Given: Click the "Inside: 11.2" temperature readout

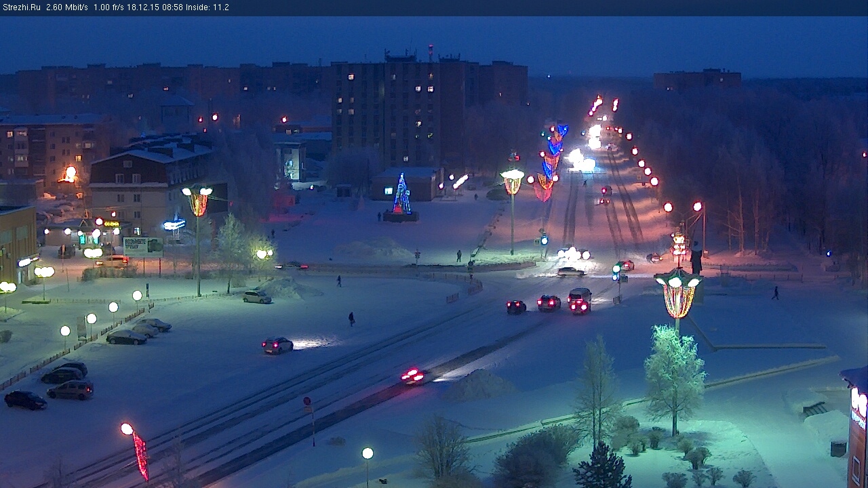Looking at the screenshot, I should 208,7.
